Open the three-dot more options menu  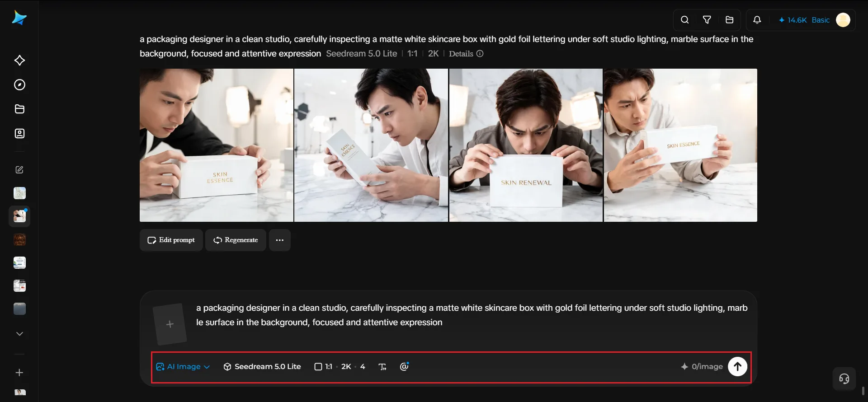[x=280, y=240]
